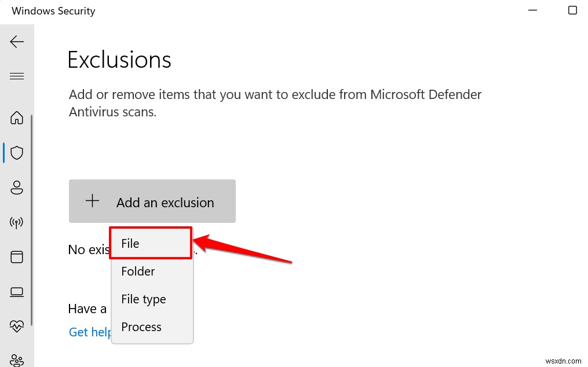Open Family options icon
The height and width of the screenshot is (367, 588).
(x=17, y=360)
